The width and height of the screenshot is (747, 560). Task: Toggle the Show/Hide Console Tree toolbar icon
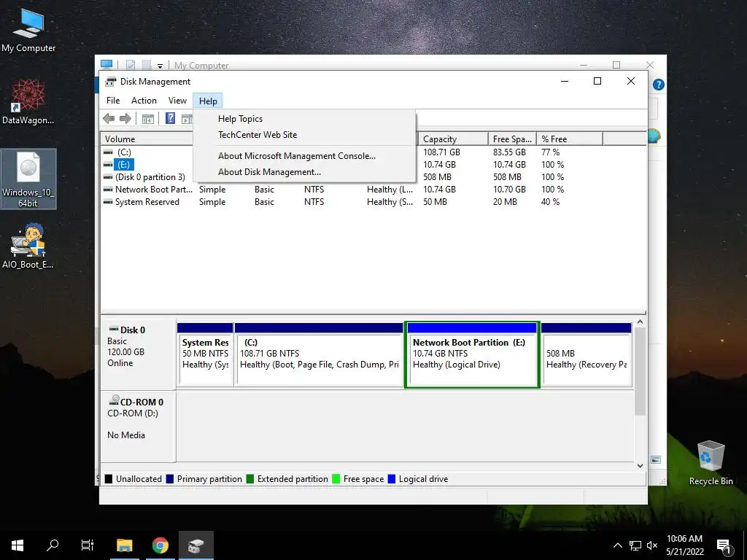pos(147,119)
